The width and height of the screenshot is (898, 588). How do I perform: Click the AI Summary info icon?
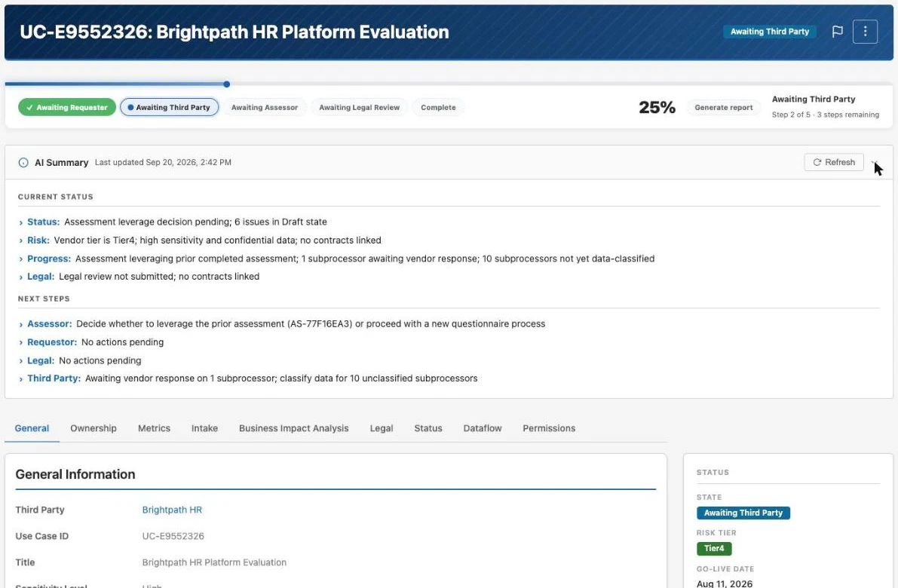pos(23,163)
